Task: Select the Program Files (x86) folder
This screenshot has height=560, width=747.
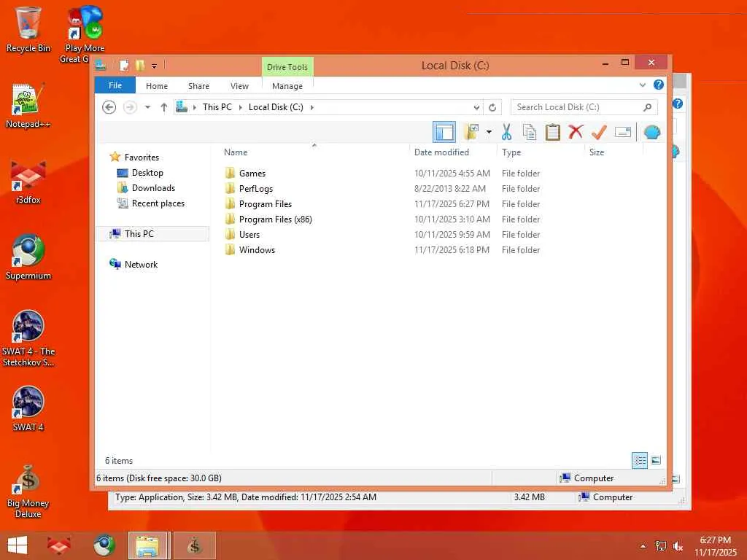Action: click(x=275, y=219)
